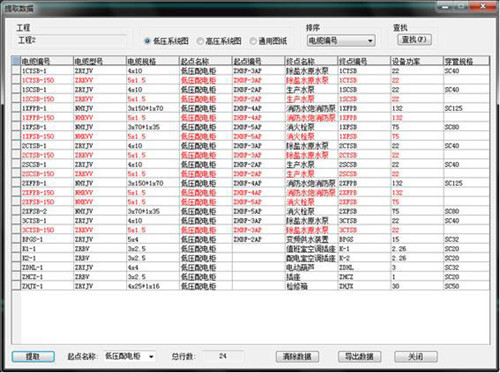Click the 检修箱 endpoint name cell
500x373 pixels.
(x=311, y=286)
